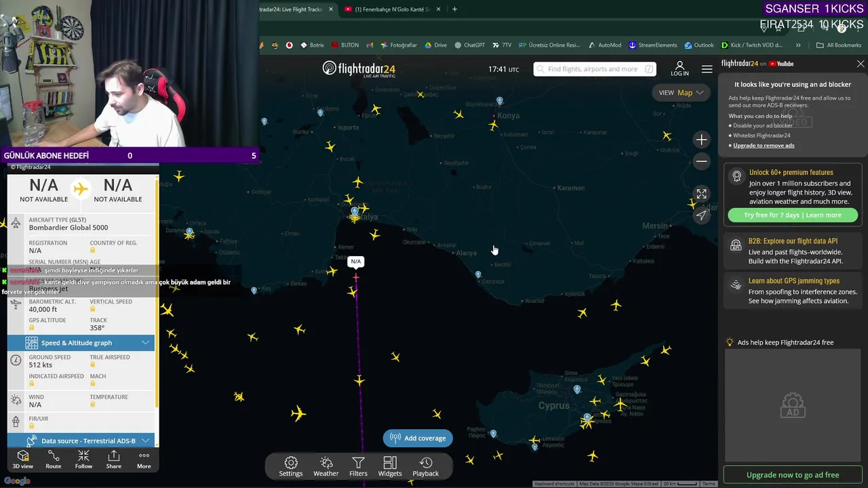
Task: Open a new browser tab
Action: coord(454,9)
